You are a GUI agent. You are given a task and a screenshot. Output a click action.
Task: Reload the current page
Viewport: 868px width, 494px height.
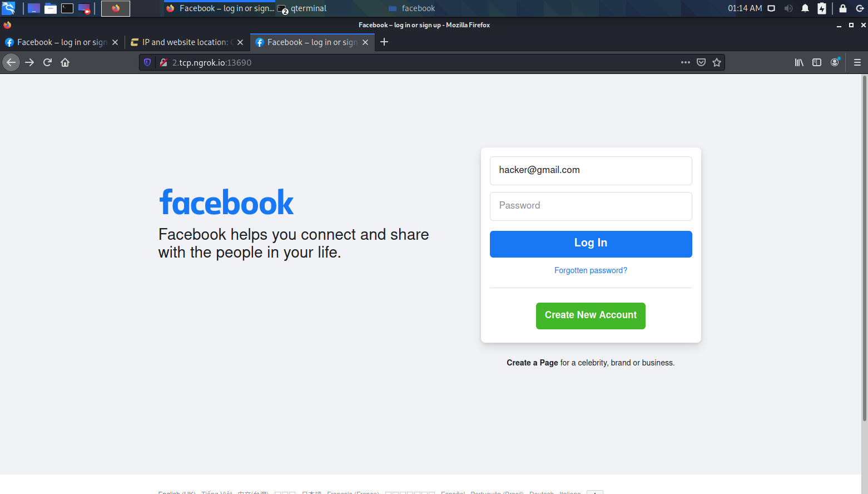click(x=47, y=62)
